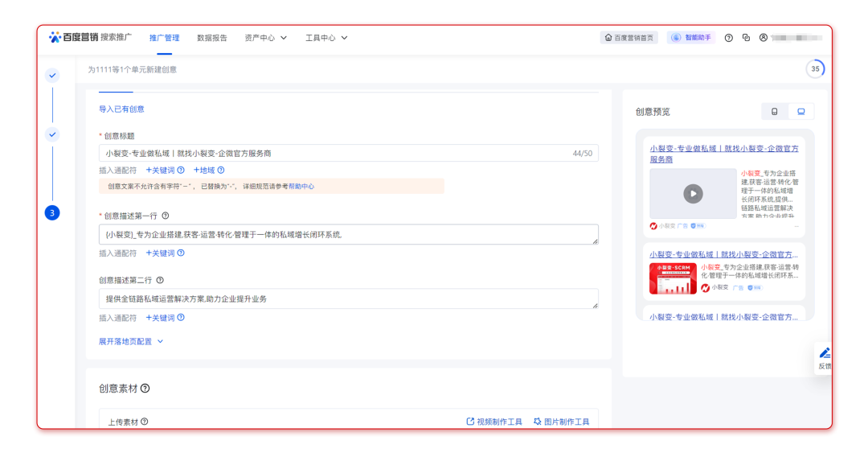Click the 导入已有创意 link
The height and width of the screenshot is (461, 868).
click(x=121, y=109)
